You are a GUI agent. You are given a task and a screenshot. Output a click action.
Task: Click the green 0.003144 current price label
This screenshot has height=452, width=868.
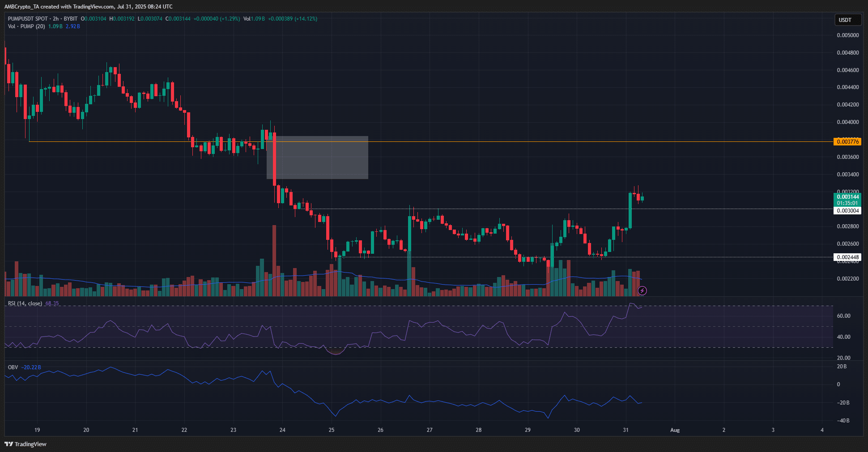[x=847, y=197]
